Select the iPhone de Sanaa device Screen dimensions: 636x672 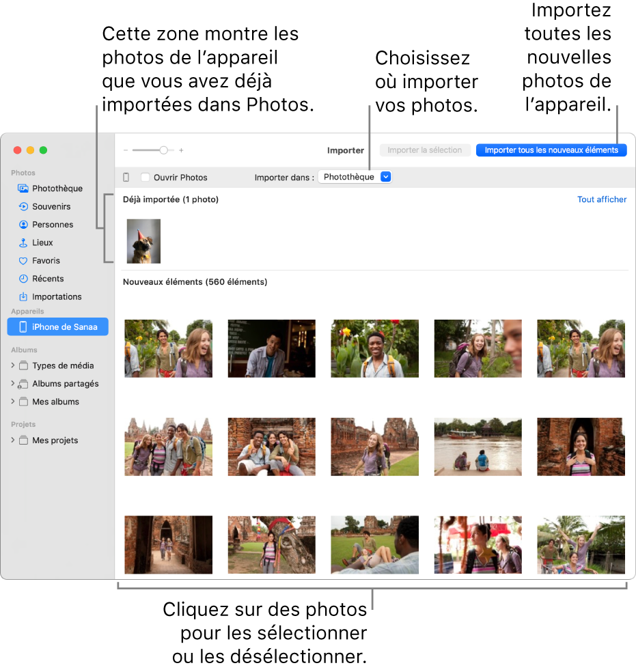[x=57, y=326]
